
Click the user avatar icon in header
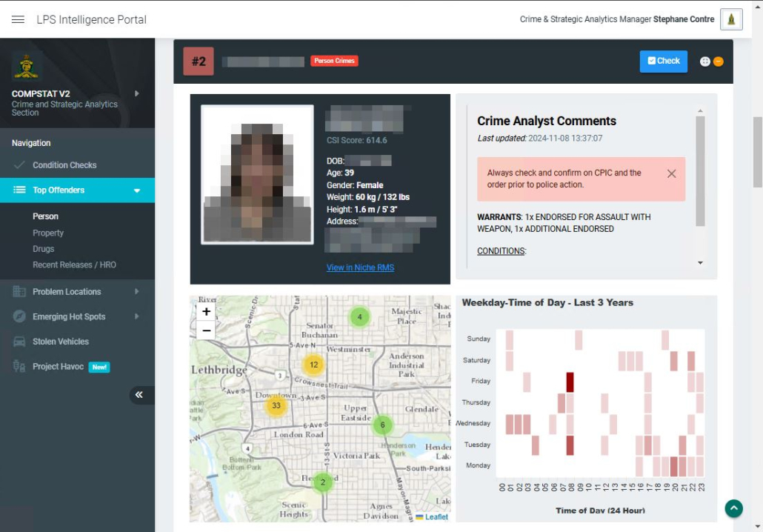click(x=731, y=20)
